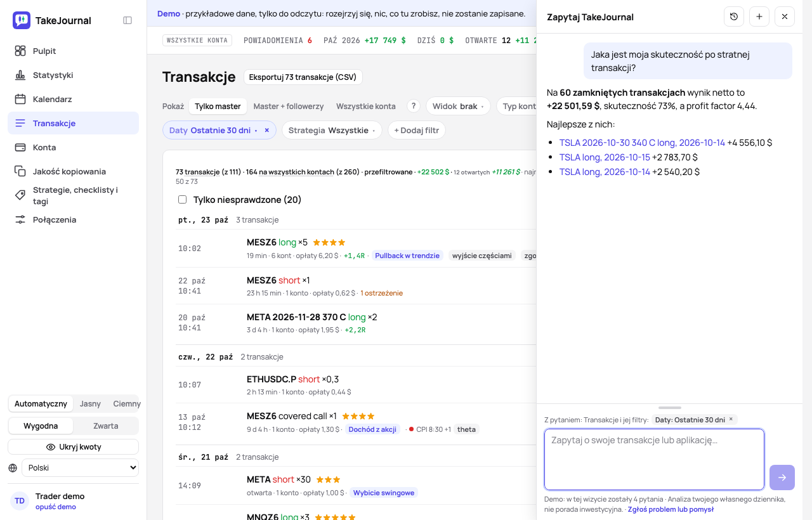Screen dimensions: 812x520
Task: Select Automatyczny theme mode
Action: pyautogui.click(x=41, y=404)
